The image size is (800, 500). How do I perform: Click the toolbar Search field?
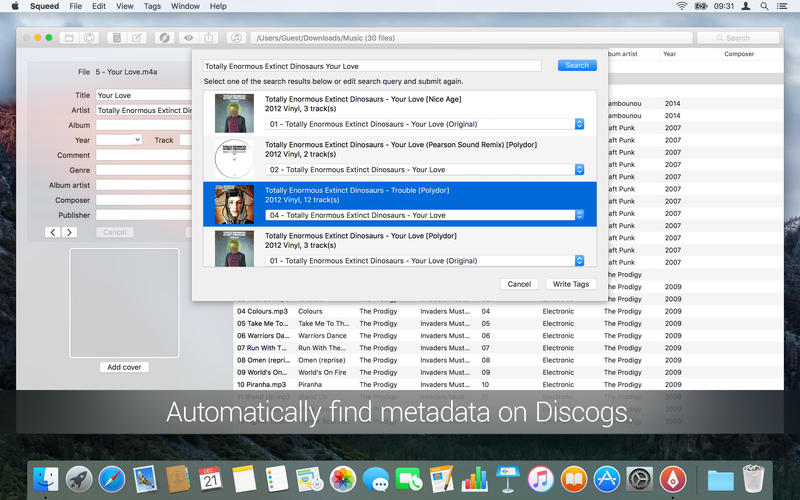738,38
